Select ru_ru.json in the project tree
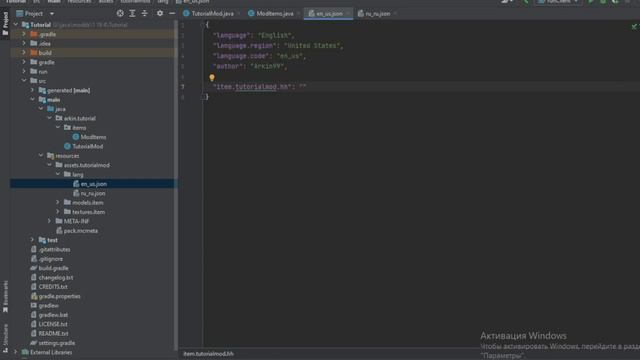 (x=93, y=193)
